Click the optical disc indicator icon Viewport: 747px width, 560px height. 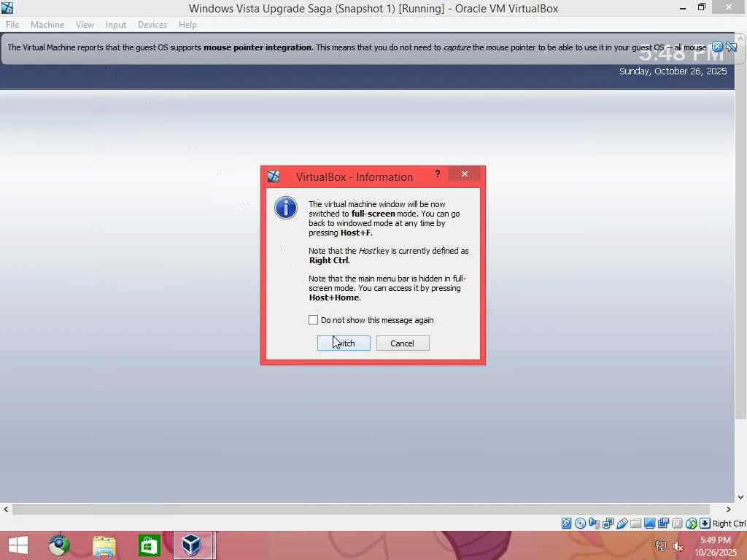click(580, 524)
